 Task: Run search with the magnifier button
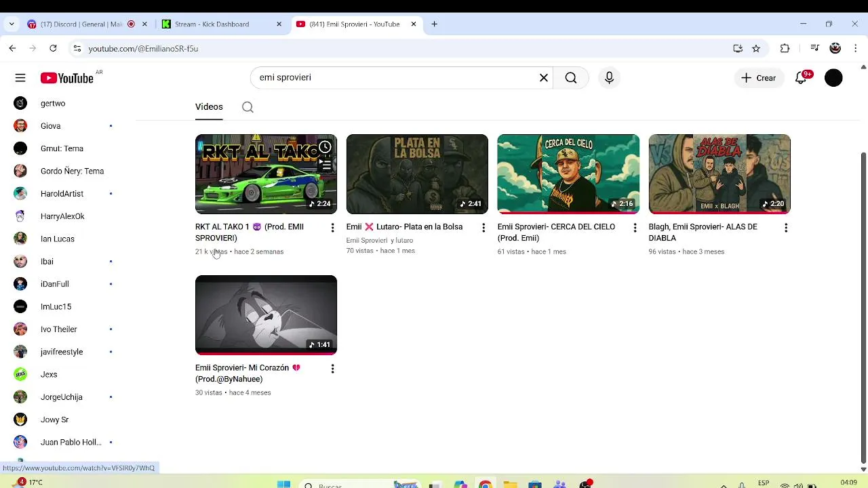[571, 78]
